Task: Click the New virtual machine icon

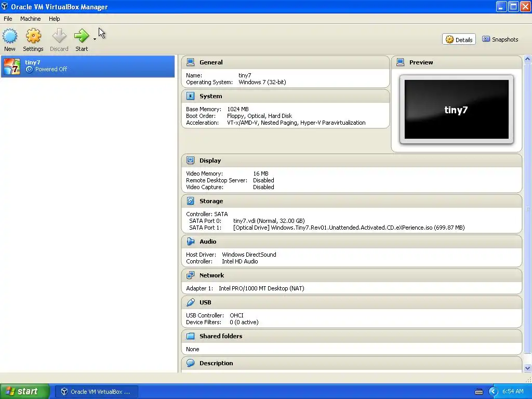Action: 9,36
